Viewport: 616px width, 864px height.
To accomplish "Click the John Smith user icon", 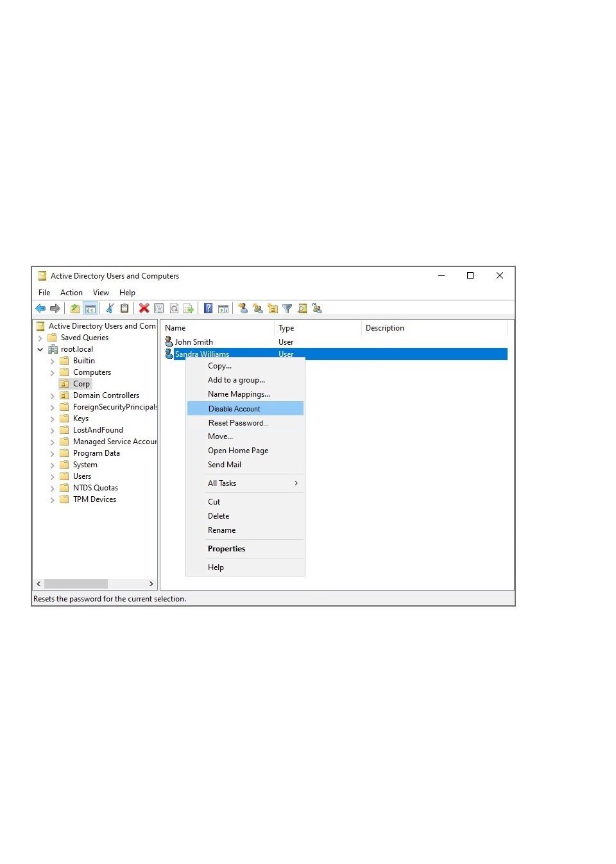I will pos(169,342).
